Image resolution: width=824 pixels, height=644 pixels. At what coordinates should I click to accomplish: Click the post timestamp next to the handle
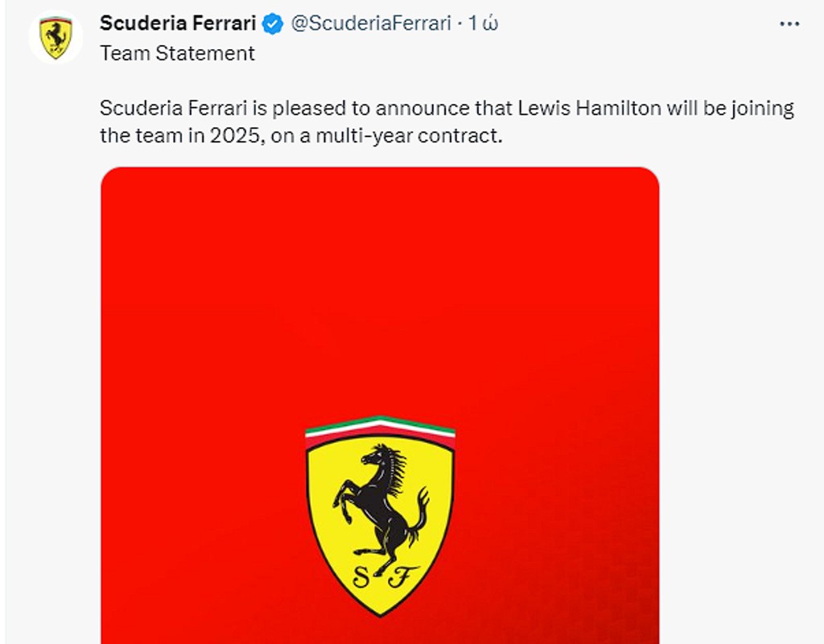coord(484,24)
